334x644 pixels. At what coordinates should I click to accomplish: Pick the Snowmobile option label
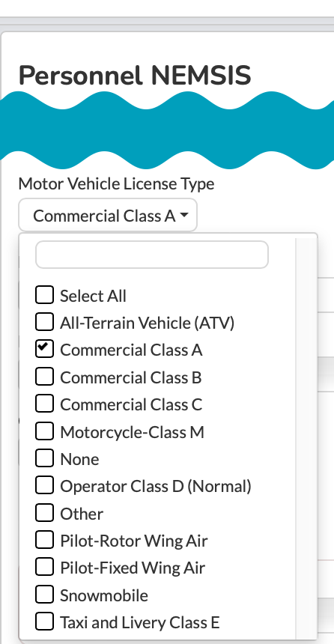pos(104,595)
